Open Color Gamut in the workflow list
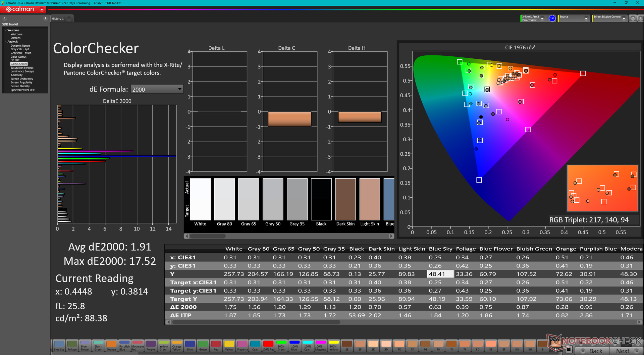The height and width of the screenshot is (355, 644). point(18,57)
